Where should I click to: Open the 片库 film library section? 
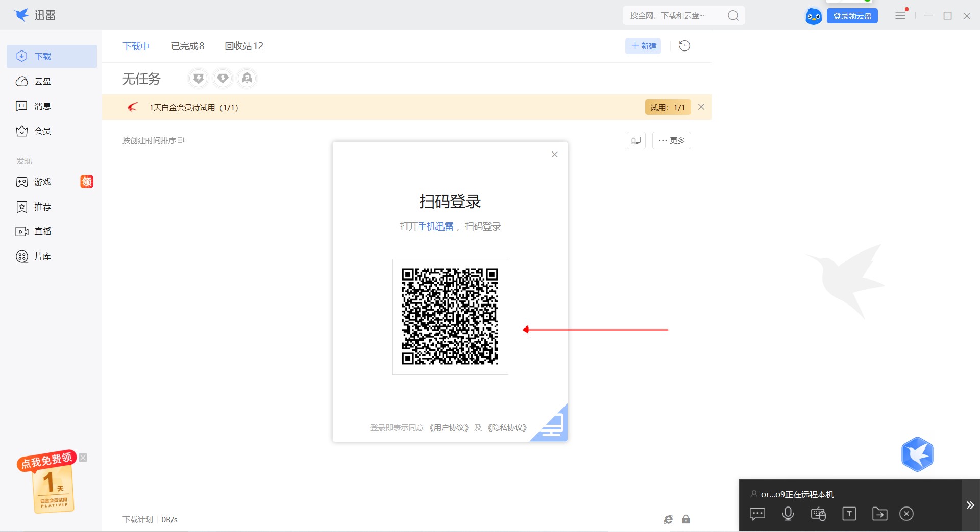point(52,257)
